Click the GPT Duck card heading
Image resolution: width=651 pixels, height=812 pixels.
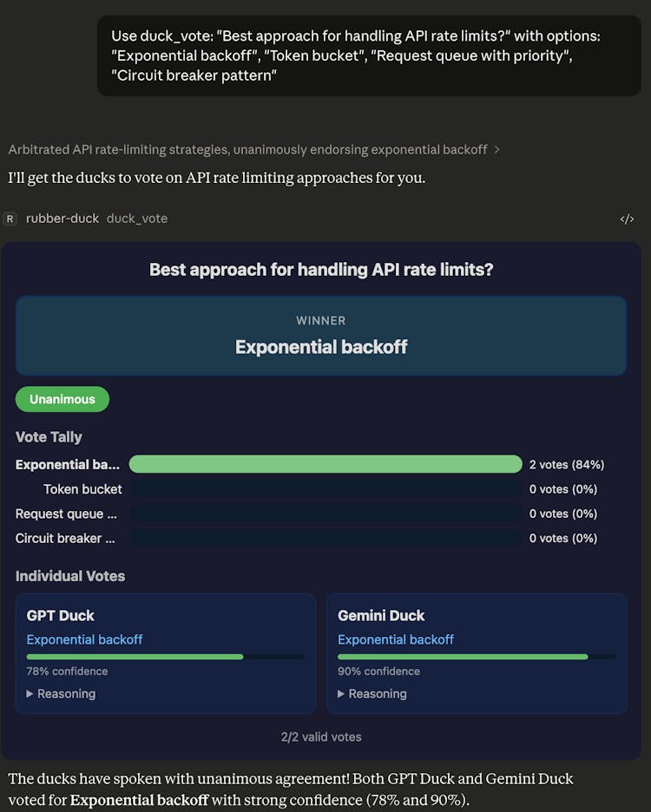pyautogui.click(x=61, y=616)
